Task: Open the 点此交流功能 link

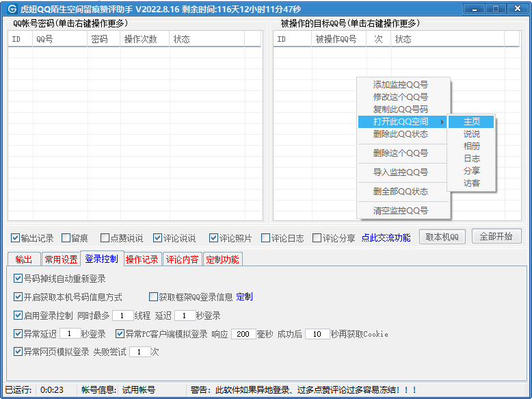Action: click(x=386, y=237)
